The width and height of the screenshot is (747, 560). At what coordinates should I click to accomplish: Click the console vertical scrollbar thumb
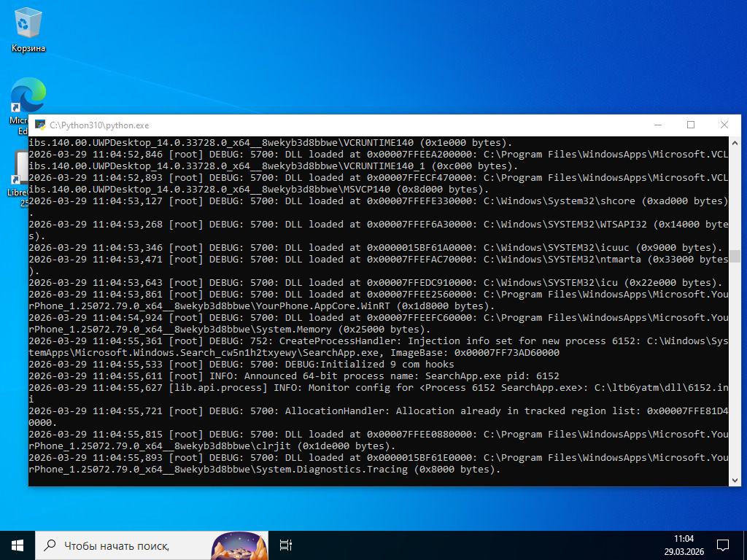735,256
